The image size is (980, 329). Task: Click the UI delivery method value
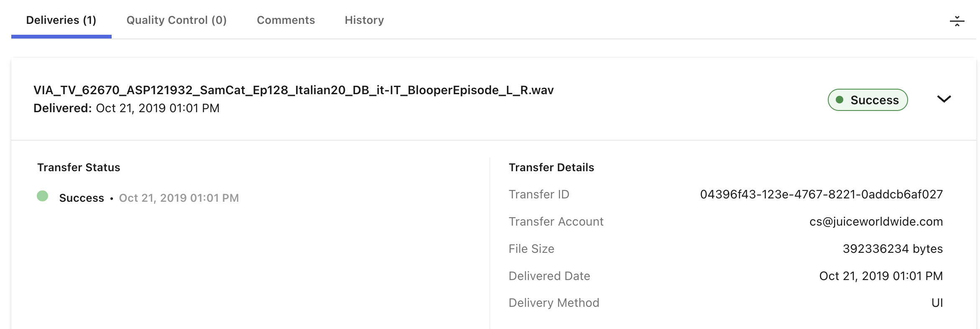937,303
